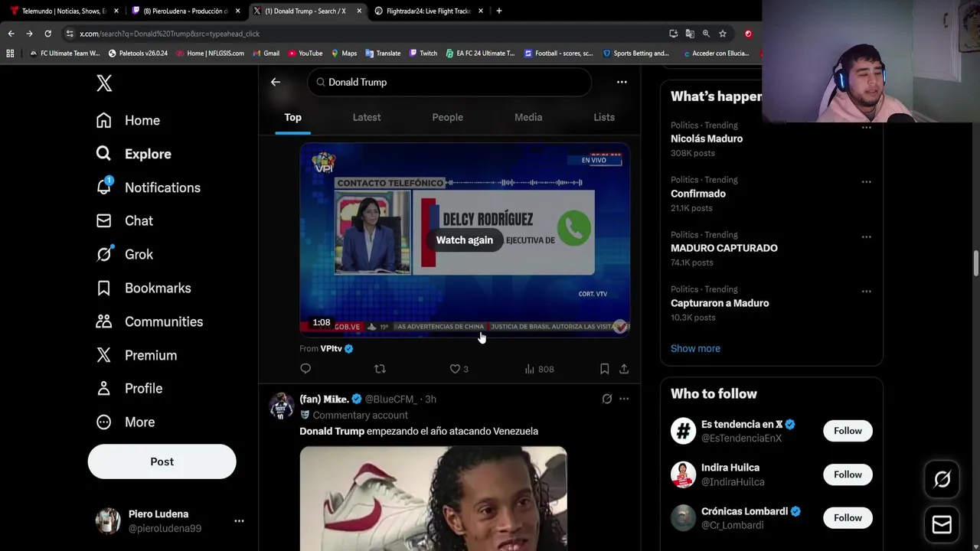Reply to the VPItv video post
980x551 pixels.
(305, 369)
